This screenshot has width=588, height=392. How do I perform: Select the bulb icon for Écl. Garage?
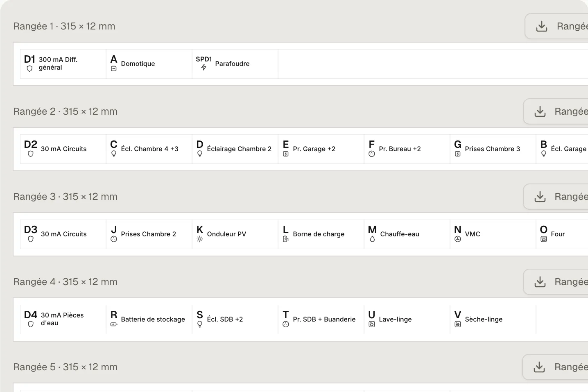(x=544, y=154)
